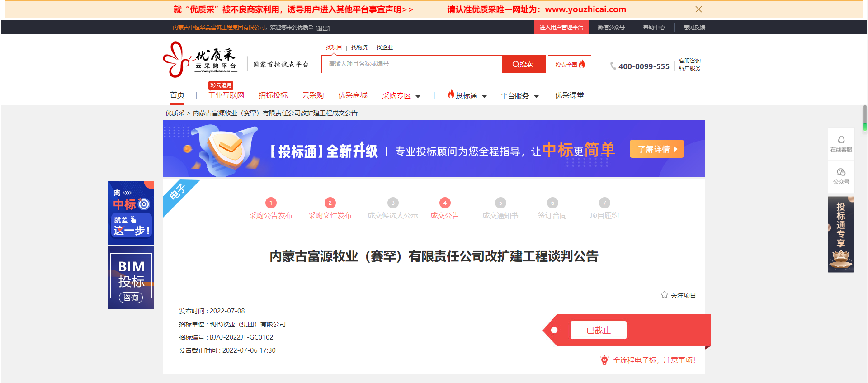868x383 pixels.
Task: Click the red 搜索 button
Action: [x=523, y=64]
